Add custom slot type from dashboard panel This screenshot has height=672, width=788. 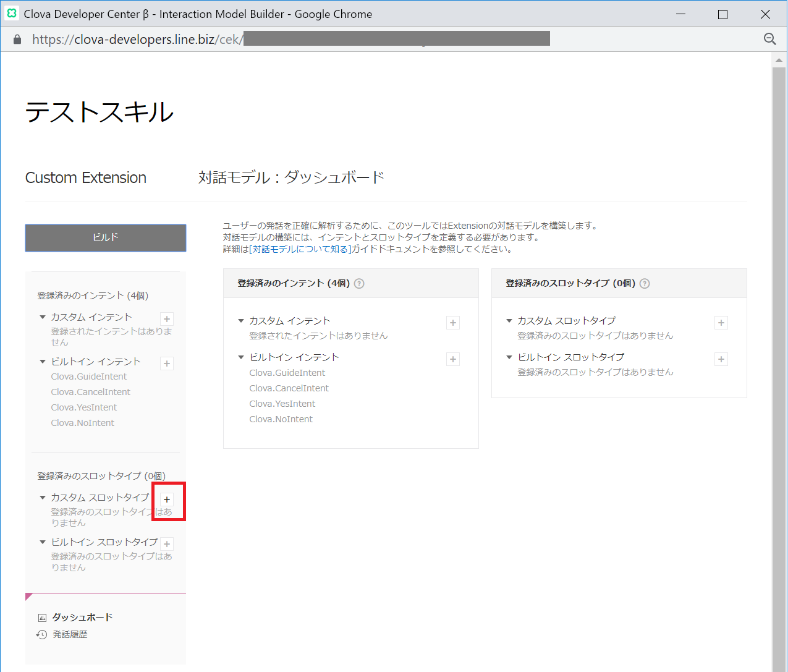point(721,323)
